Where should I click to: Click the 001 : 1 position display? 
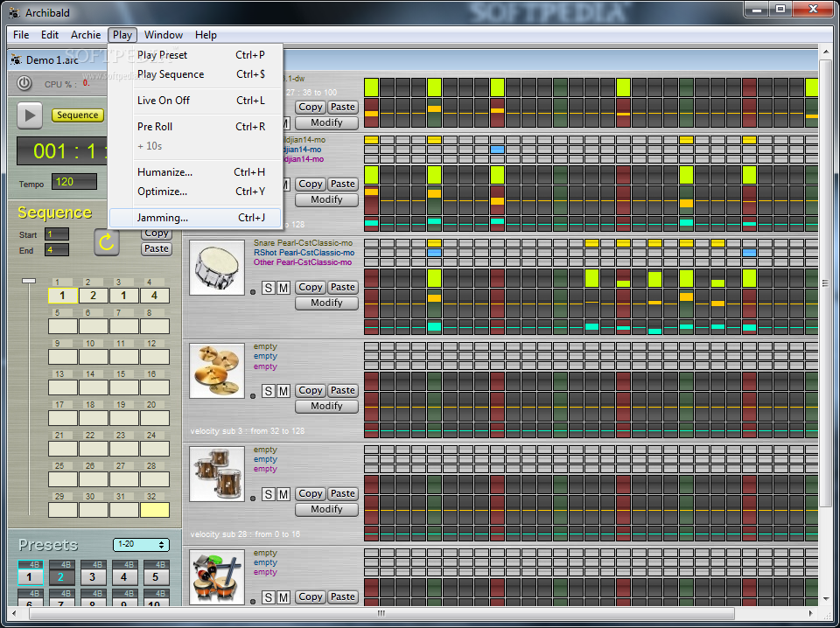[x=64, y=151]
